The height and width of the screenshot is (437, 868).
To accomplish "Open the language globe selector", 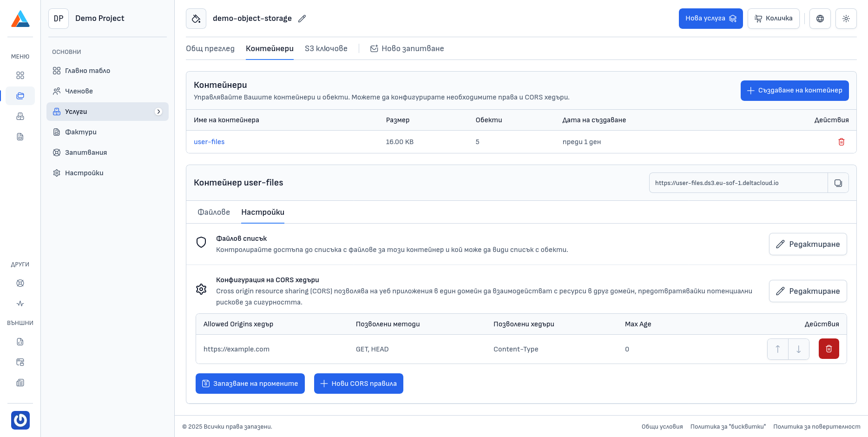I will coord(820,19).
